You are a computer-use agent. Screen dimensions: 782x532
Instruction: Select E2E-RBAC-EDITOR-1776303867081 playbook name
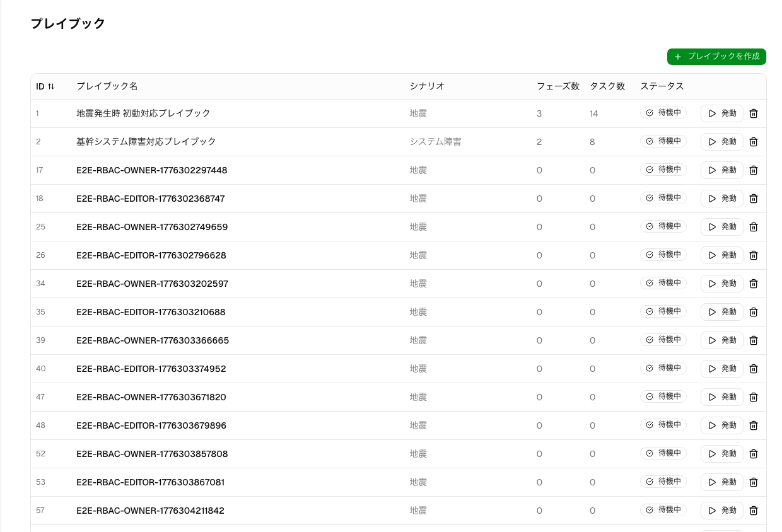[151, 482]
